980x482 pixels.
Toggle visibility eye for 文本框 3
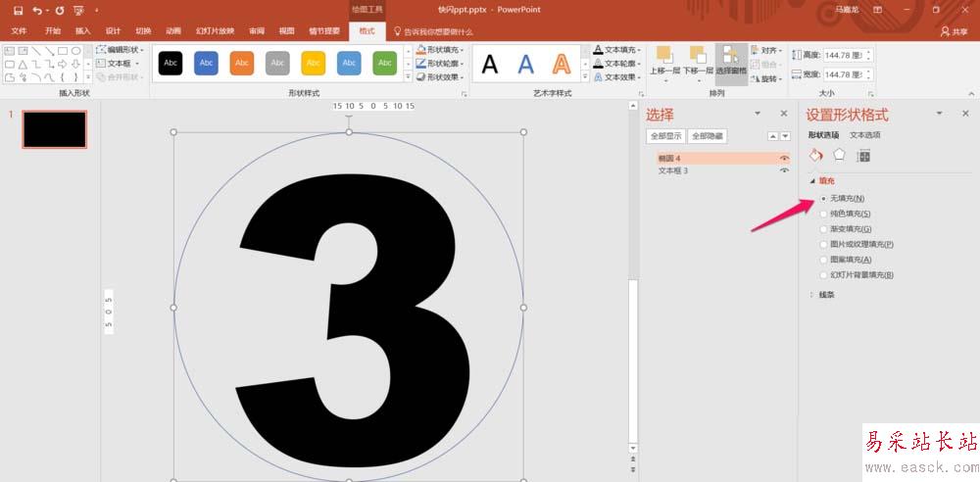tap(784, 170)
